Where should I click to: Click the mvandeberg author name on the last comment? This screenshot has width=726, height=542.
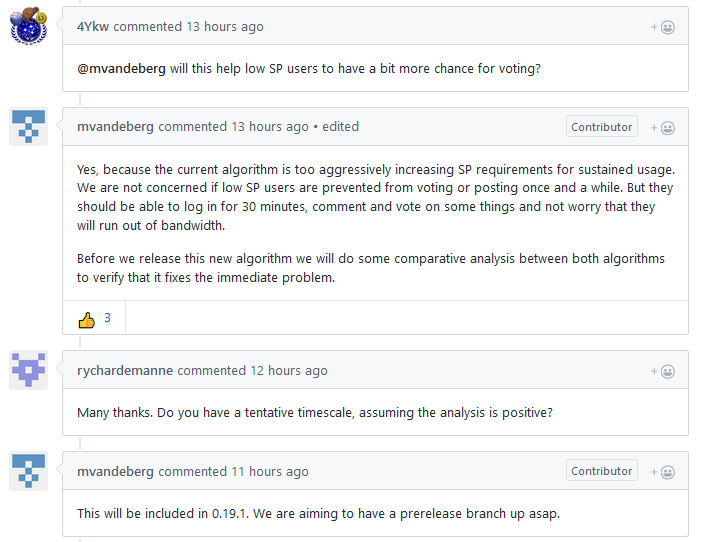tap(115, 472)
